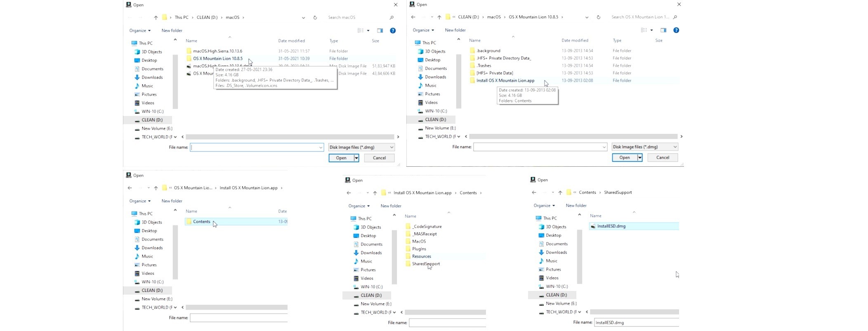Expand the Open button arrow in the Mountain Lion 10.8.5 folder dialog
The width and height of the screenshot is (868, 331).
640,158
